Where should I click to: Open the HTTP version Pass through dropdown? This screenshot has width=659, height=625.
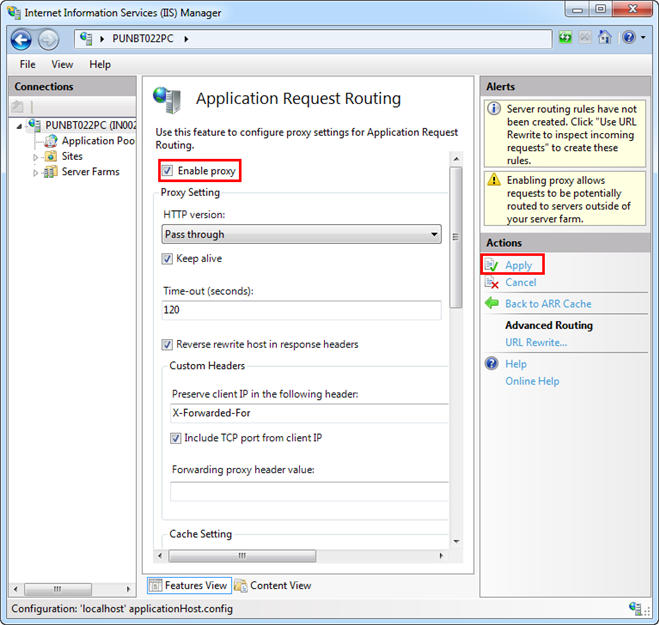tap(301, 234)
